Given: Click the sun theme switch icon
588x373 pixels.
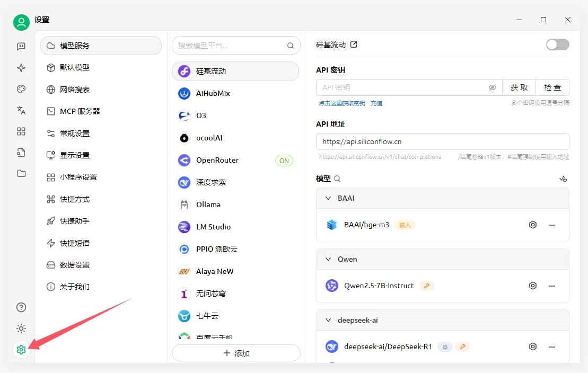Looking at the screenshot, I should (x=21, y=328).
